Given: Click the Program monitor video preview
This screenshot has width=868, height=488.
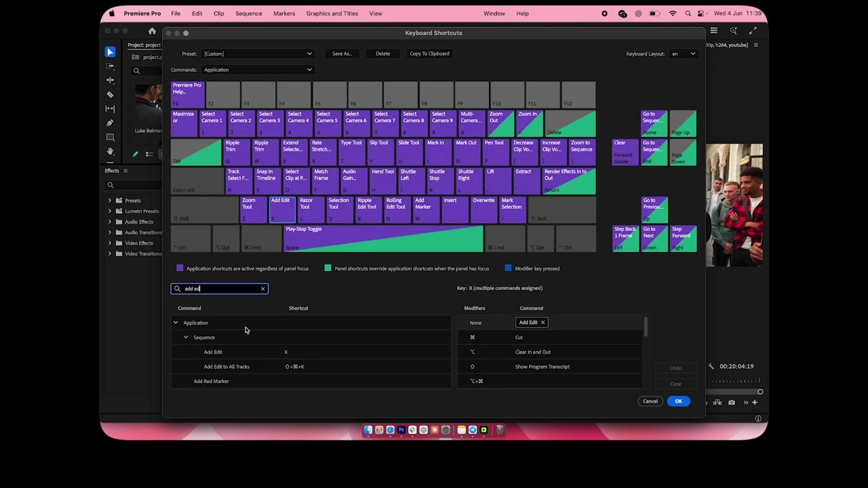Looking at the screenshot, I should pyautogui.click(x=734, y=205).
